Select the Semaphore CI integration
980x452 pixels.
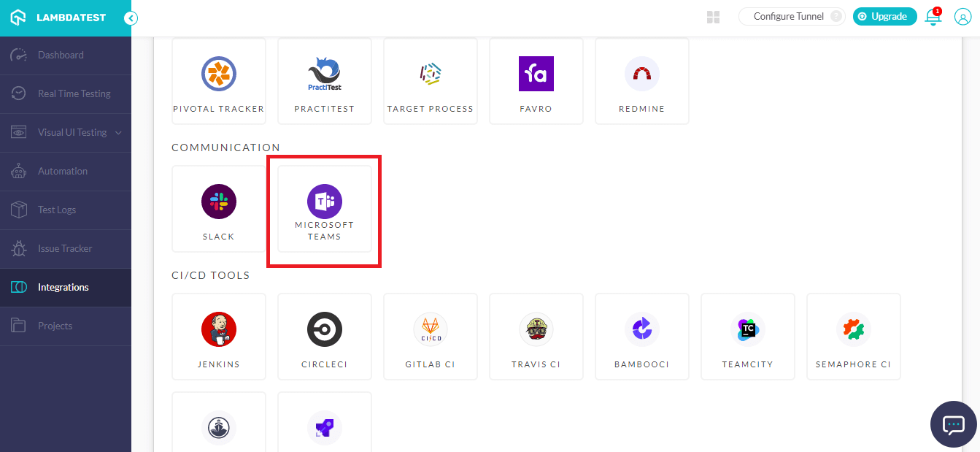853,336
